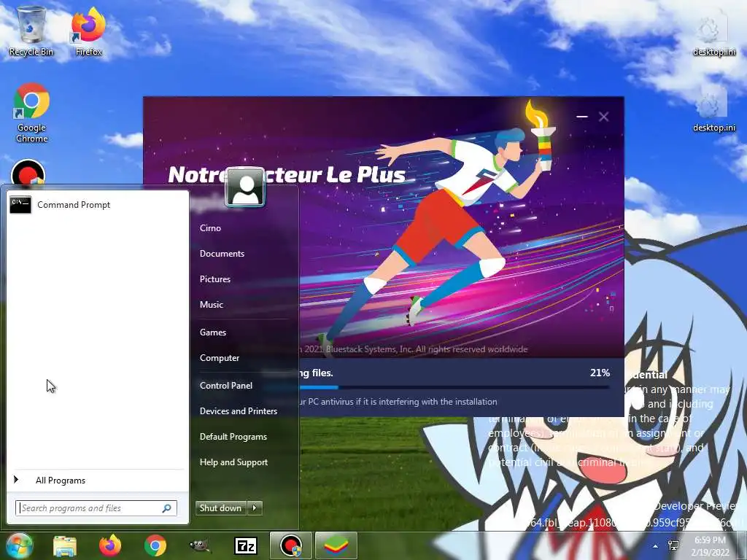Open the Cirno user folder

pyautogui.click(x=210, y=228)
